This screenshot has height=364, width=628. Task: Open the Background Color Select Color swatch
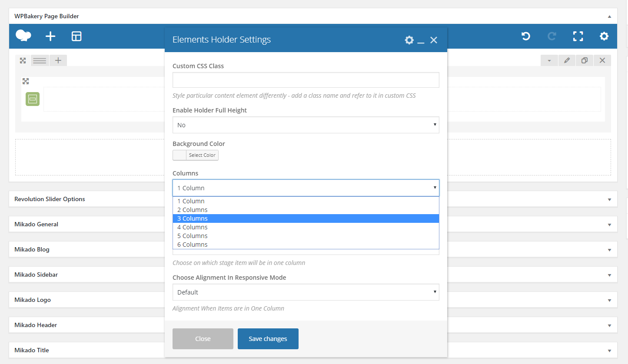196,155
